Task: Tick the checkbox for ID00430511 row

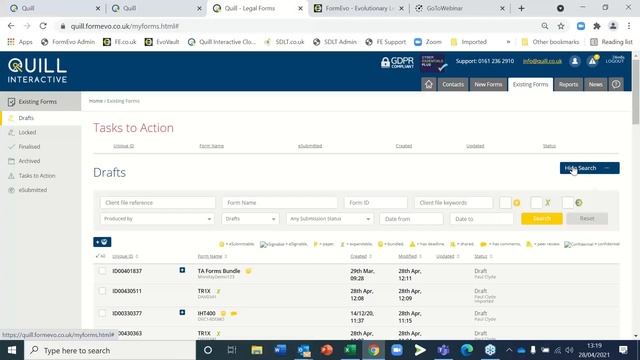Action: (102, 291)
